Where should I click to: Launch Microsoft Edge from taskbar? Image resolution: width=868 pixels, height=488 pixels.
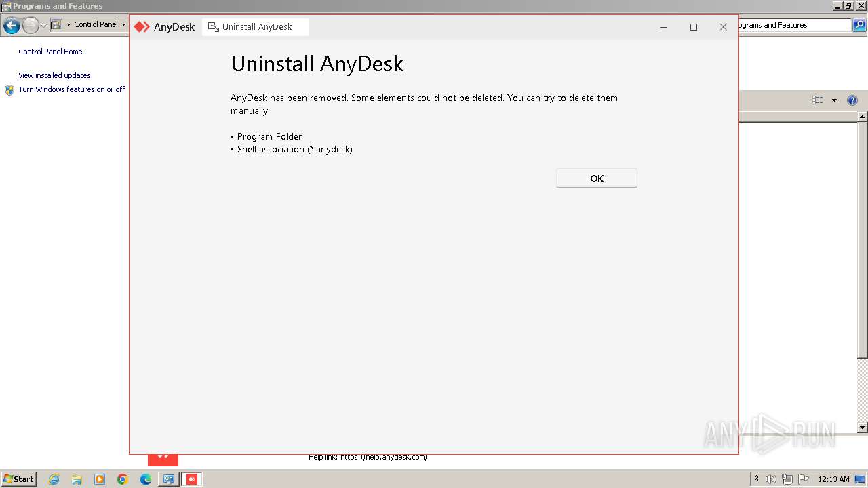(146, 479)
